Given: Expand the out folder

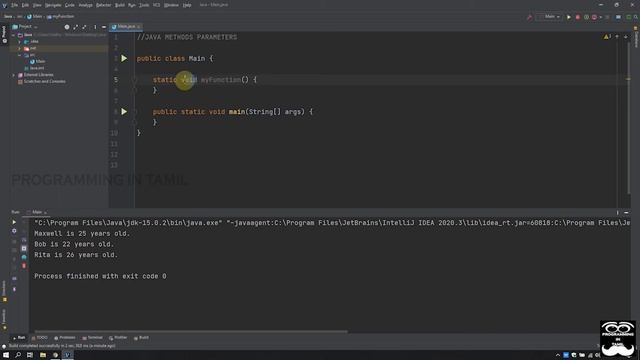Looking at the screenshot, I should pyautogui.click(x=19, y=48).
